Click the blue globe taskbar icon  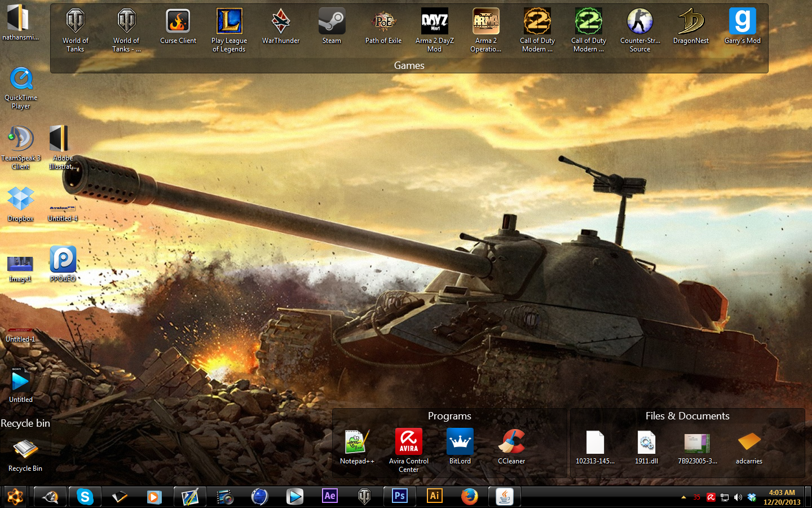[x=259, y=497]
